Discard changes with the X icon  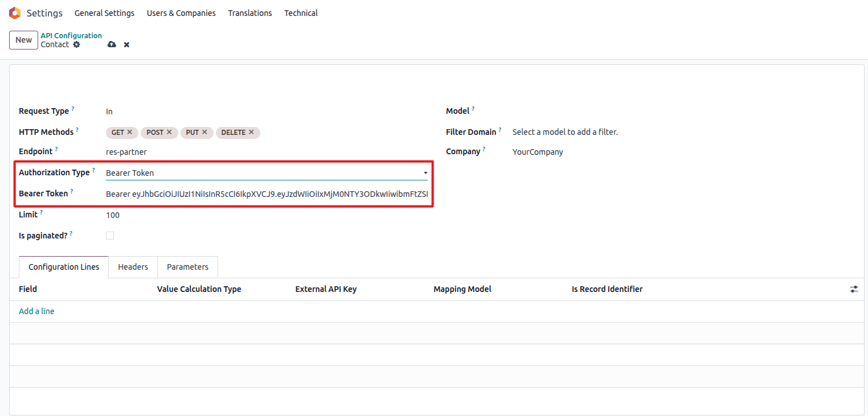click(126, 44)
